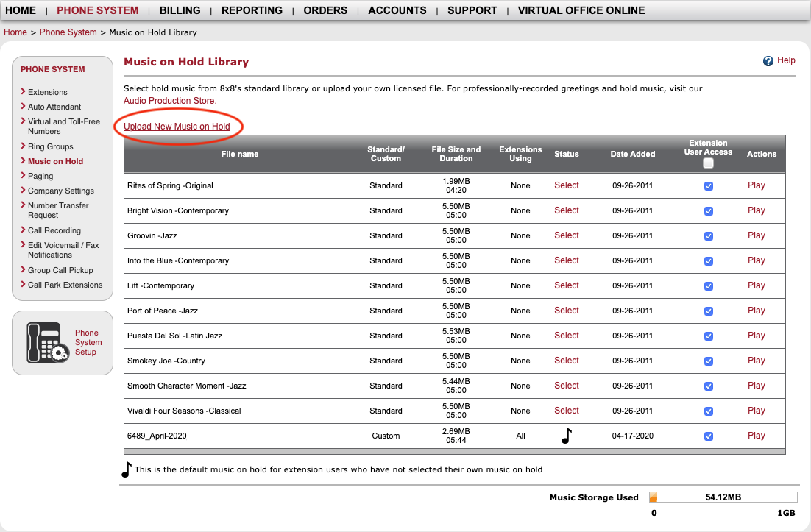Select Puesta Del Sol -Latin Jazz as hold music
The height and width of the screenshot is (532, 811).
pos(567,336)
